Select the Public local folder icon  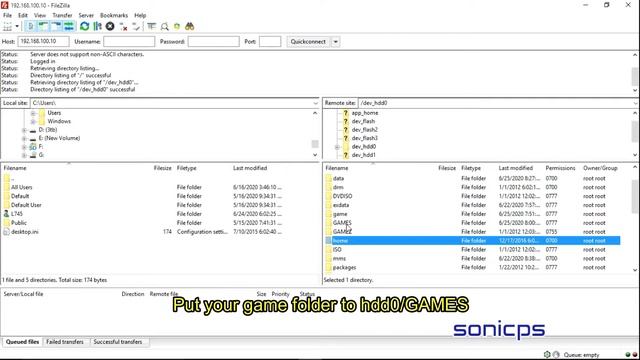tap(6, 223)
